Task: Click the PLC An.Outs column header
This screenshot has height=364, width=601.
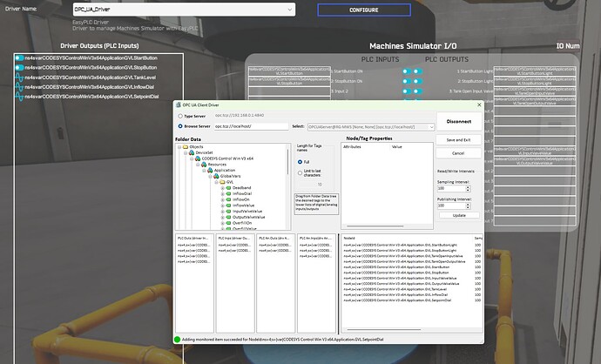Action: pyautogui.click(x=275, y=238)
